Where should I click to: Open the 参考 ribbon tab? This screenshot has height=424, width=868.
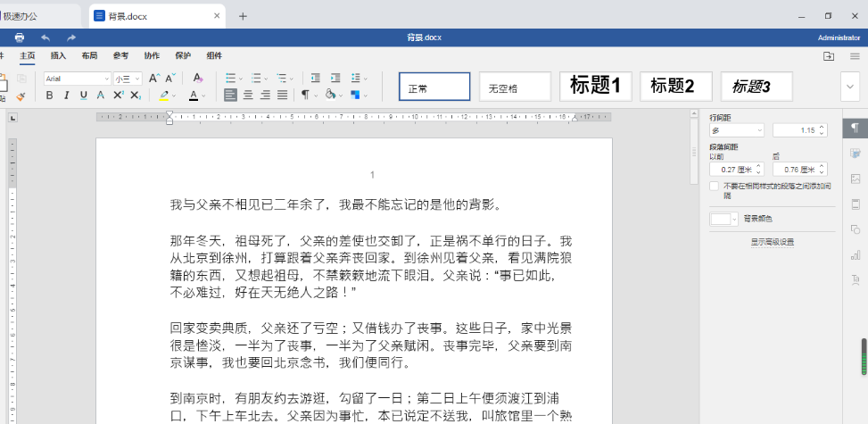120,55
